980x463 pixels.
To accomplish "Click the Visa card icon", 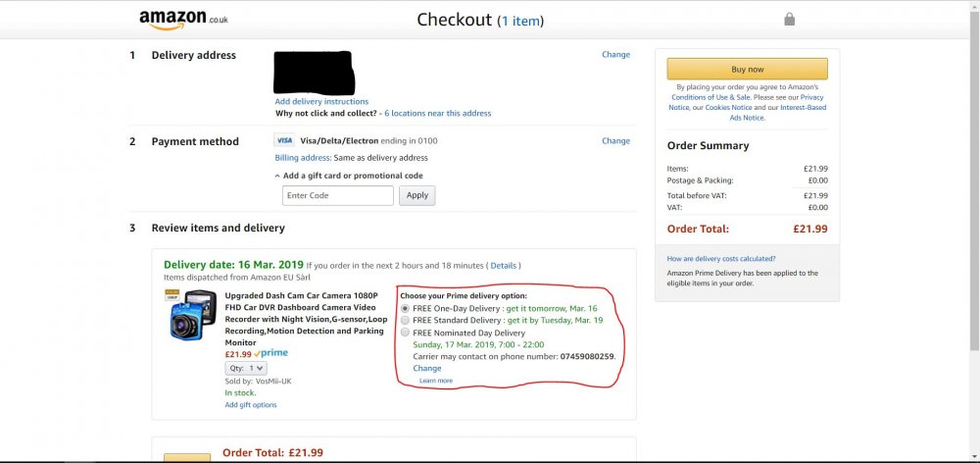I will point(284,141).
